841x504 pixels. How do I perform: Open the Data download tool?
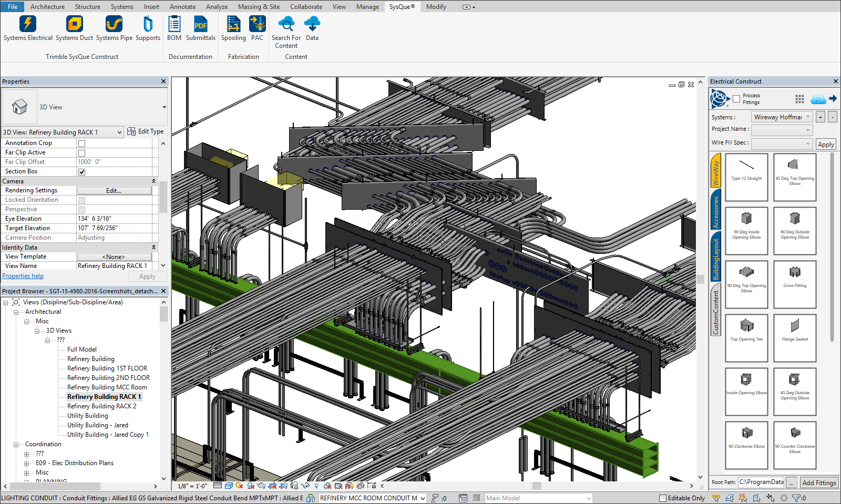pyautogui.click(x=312, y=28)
